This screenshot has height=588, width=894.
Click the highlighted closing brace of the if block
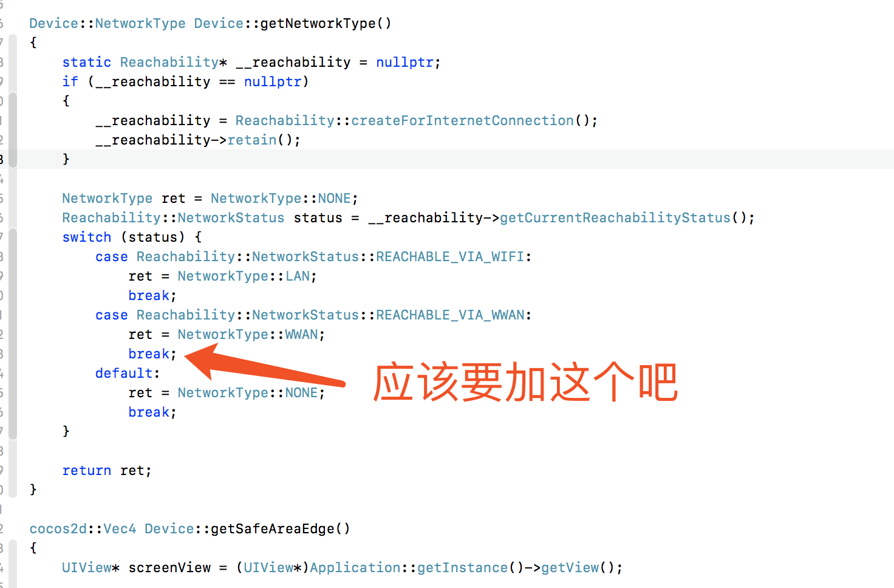coord(66,159)
